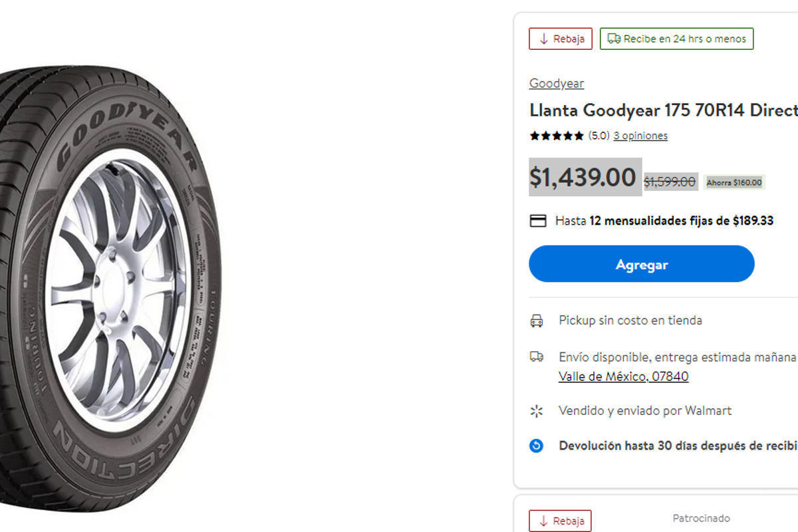Image resolution: width=798 pixels, height=532 pixels.
Task: Click the Recibe en 24 hrs o menos badge
Action: [676, 39]
